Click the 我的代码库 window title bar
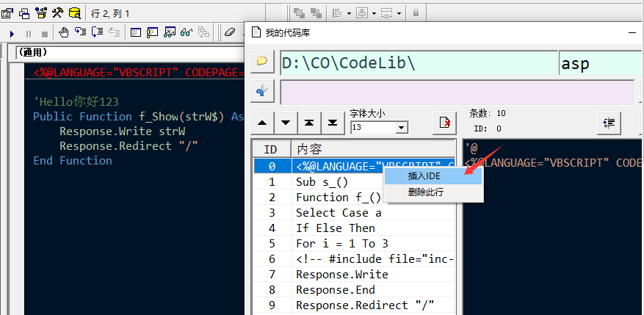 tap(444, 33)
